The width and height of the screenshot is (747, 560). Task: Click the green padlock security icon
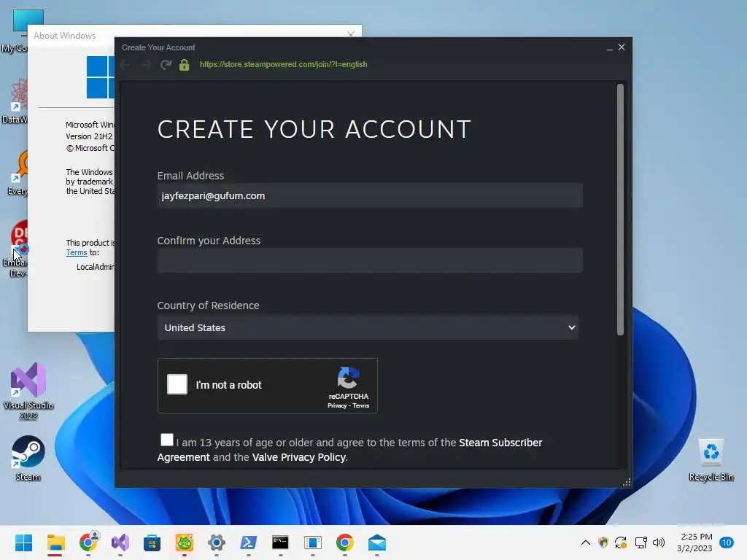185,64
